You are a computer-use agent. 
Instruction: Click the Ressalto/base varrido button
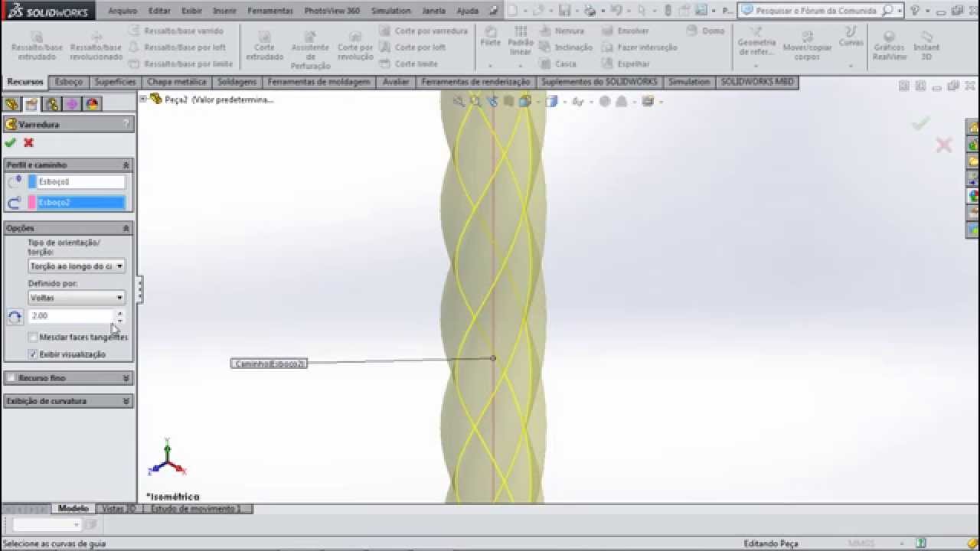176,31
